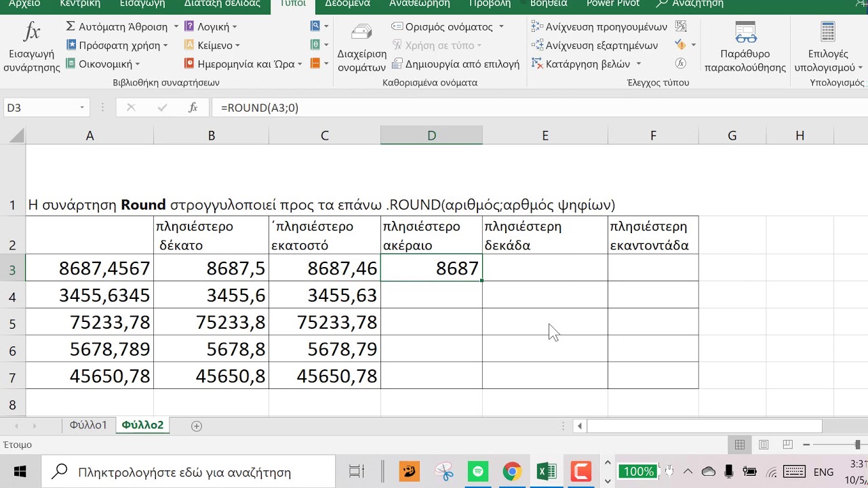This screenshot has width=868, height=488.
Task: Click the Αυτόματη Άθροιση sigma icon
Action: click(71, 26)
